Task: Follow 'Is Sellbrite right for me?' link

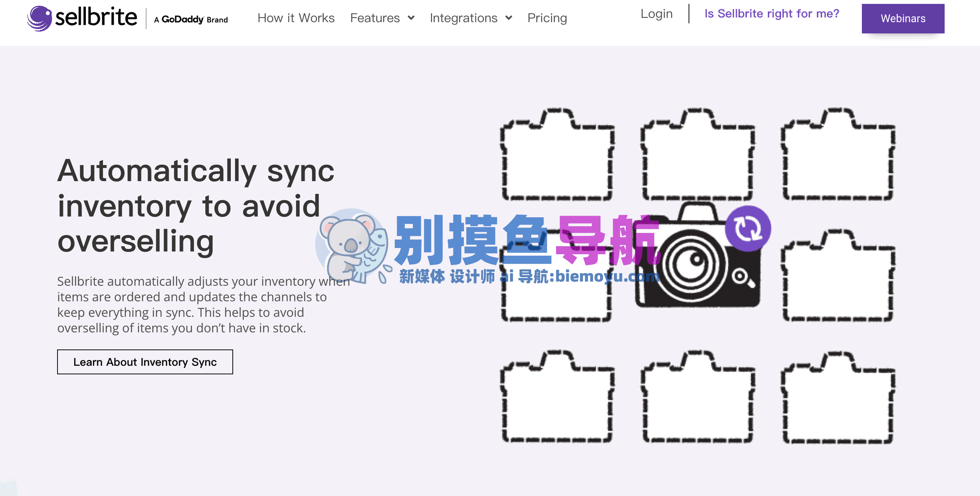Action: pos(772,14)
